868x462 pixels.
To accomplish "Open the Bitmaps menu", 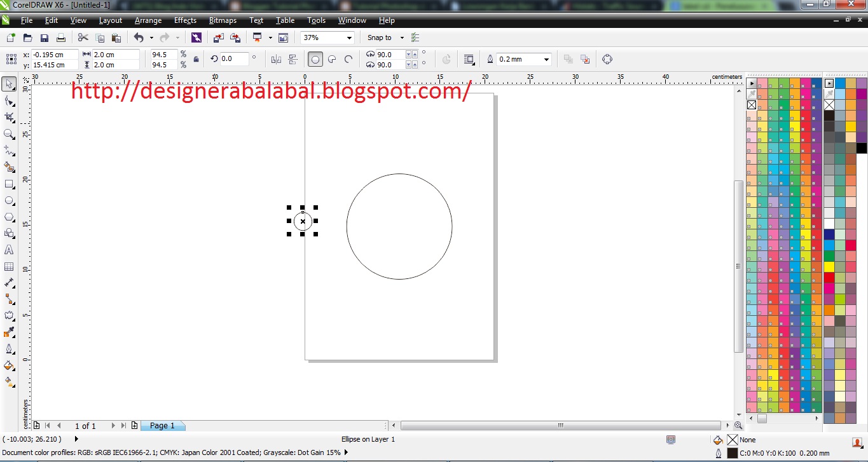I will point(223,20).
